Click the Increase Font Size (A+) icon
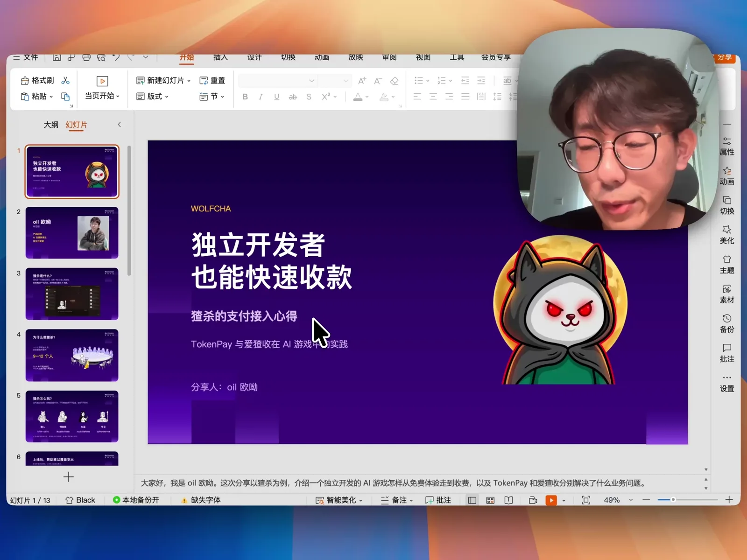 [362, 81]
